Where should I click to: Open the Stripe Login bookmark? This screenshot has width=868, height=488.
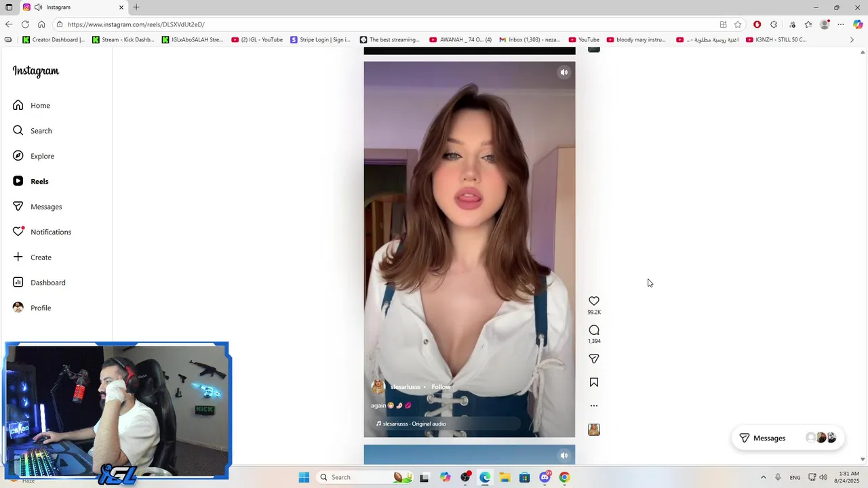click(x=320, y=40)
